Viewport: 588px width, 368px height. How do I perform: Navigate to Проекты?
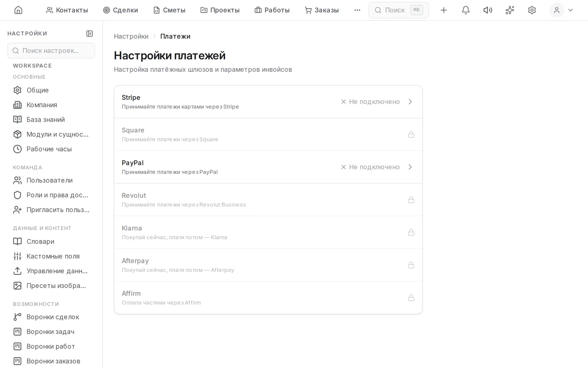point(220,10)
